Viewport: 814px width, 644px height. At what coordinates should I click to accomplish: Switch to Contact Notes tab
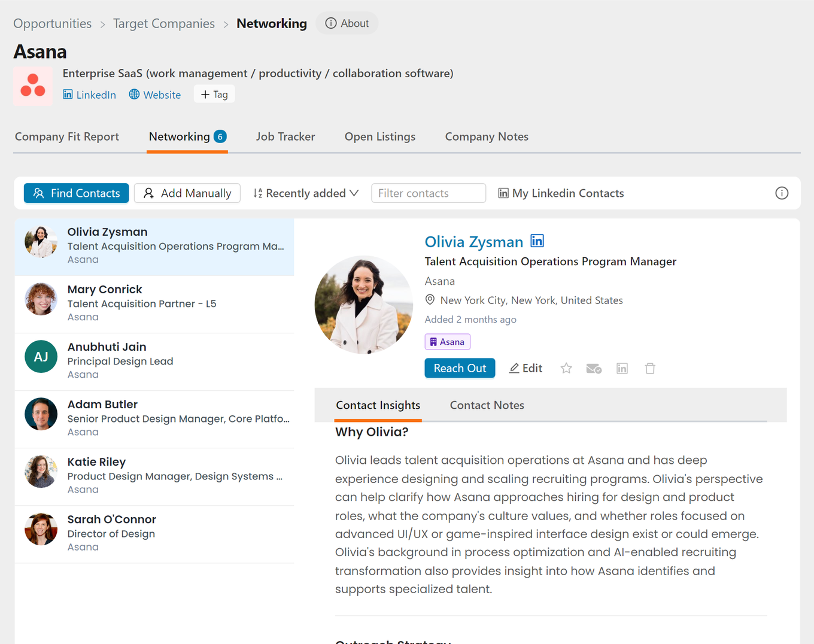tap(487, 405)
